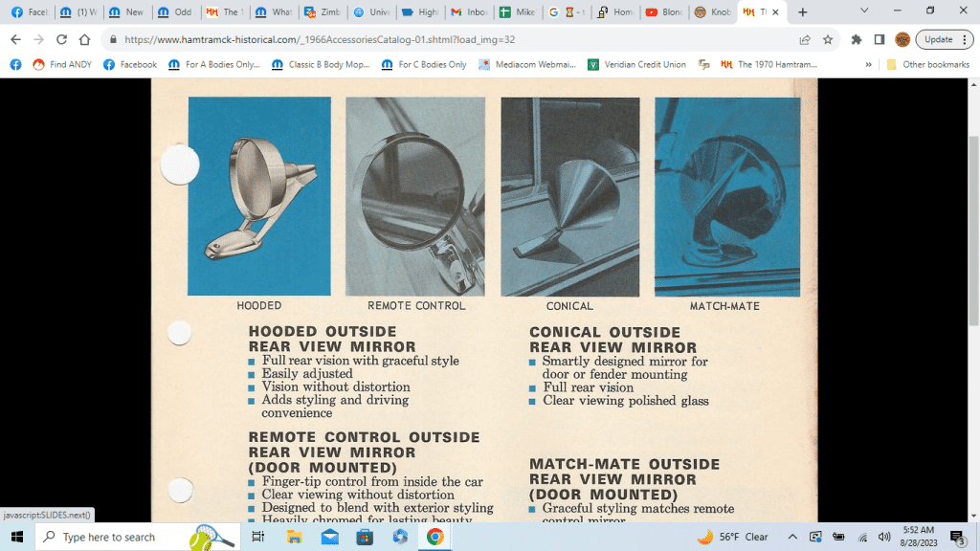Show hidden system tray icons
This screenshot has height=551, width=980.
click(x=792, y=537)
